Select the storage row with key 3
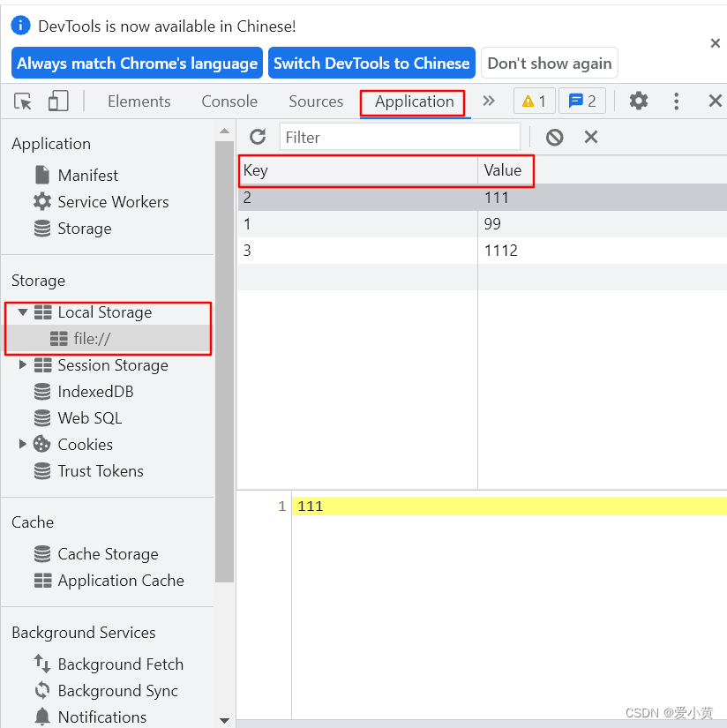The height and width of the screenshot is (728, 727). point(353,250)
